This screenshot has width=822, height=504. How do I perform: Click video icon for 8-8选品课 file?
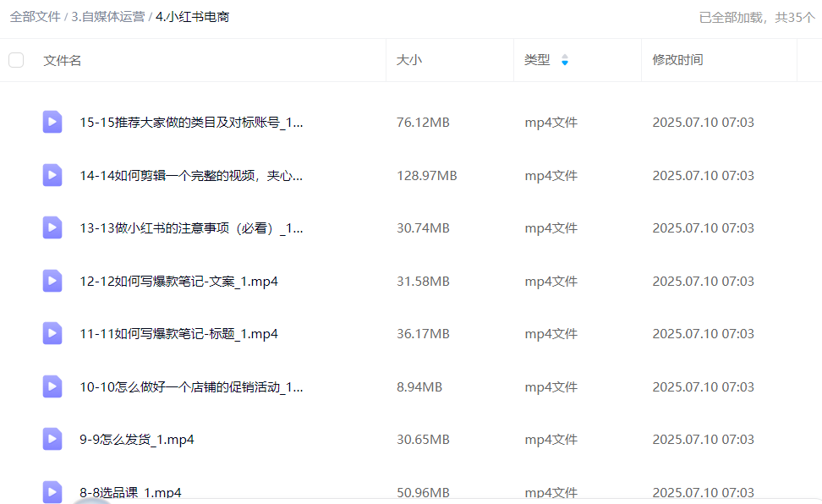coord(52,491)
